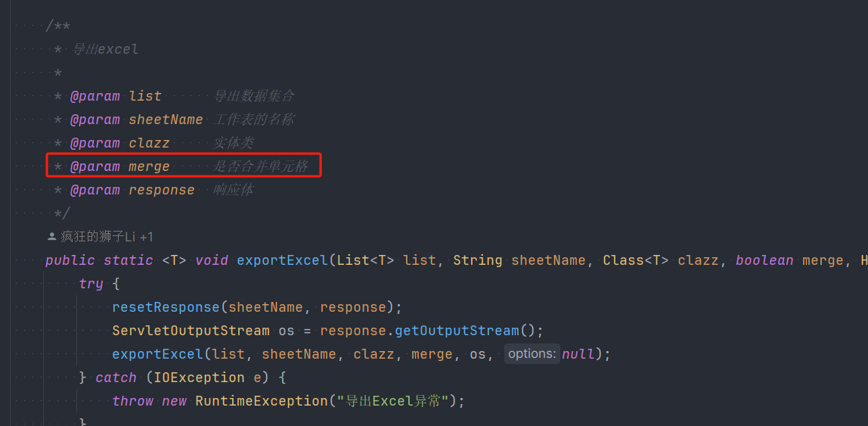Screen dimensions: 868x426
Task: Click the exportExcel call inside try block
Action: [x=157, y=354]
